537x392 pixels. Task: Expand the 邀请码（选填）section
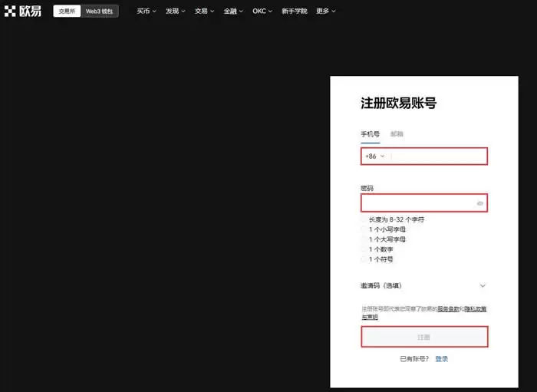click(x=423, y=285)
